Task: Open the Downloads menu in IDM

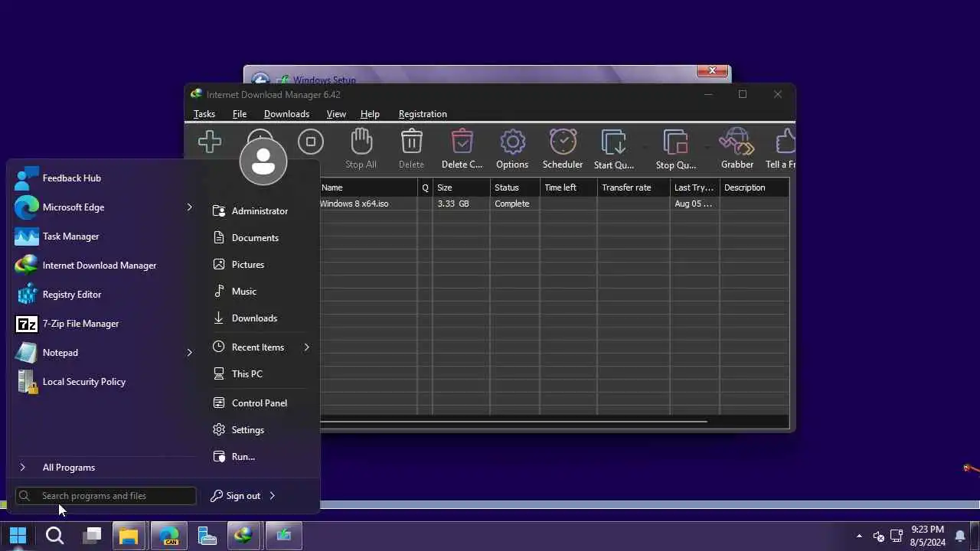Action: tap(286, 114)
